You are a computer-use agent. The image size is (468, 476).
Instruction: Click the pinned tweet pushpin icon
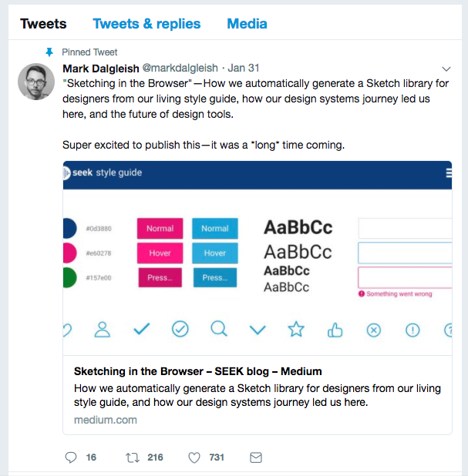[x=49, y=52]
